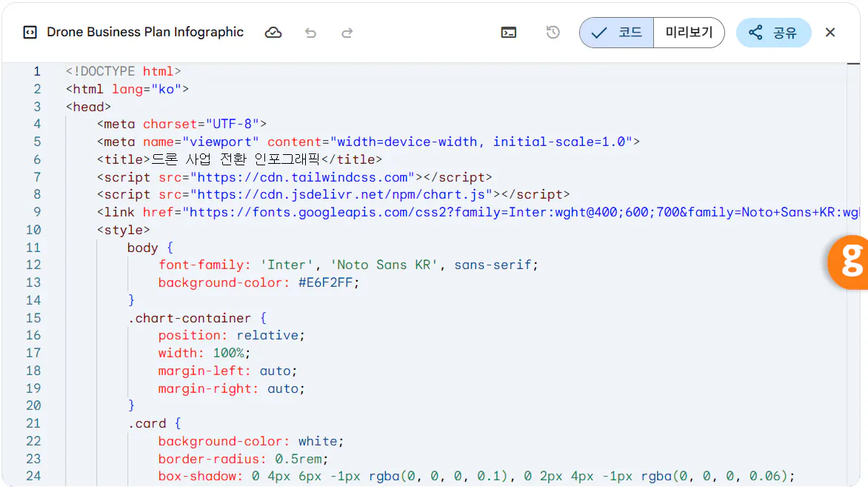Click the <style> tag line

click(124, 230)
